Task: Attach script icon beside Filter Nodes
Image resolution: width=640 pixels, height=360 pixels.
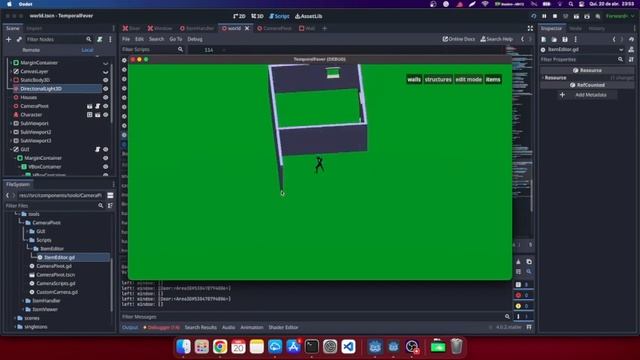Action: point(100,40)
